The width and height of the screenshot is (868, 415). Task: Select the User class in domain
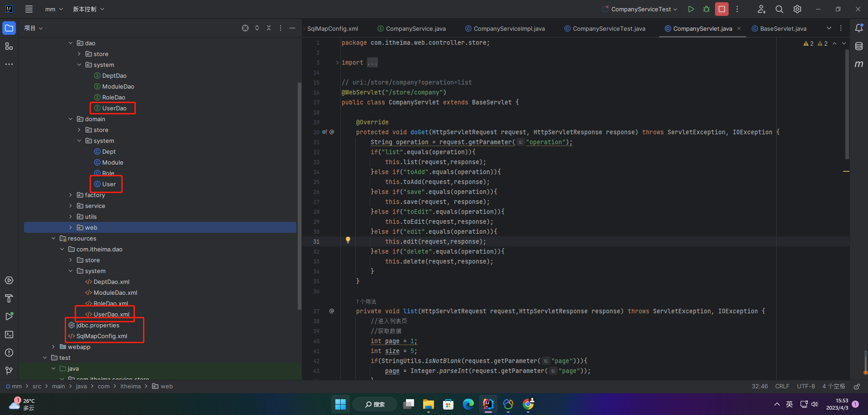tap(105, 184)
